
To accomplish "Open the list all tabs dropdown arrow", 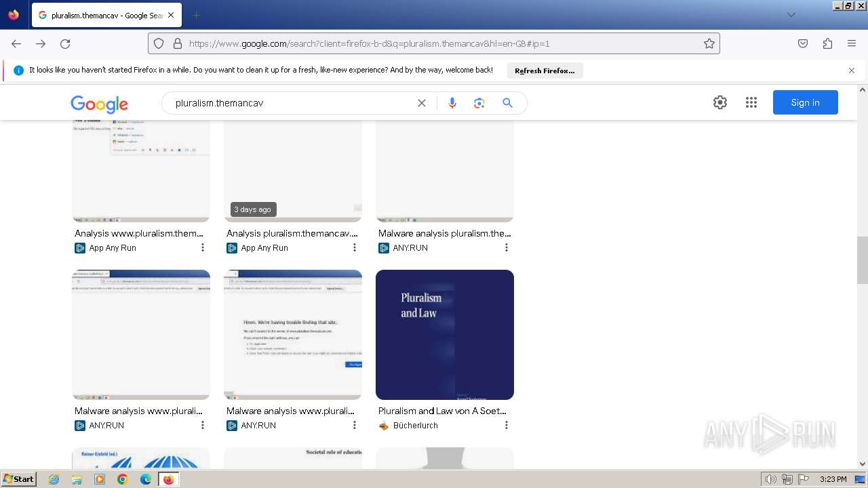I will point(791,15).
